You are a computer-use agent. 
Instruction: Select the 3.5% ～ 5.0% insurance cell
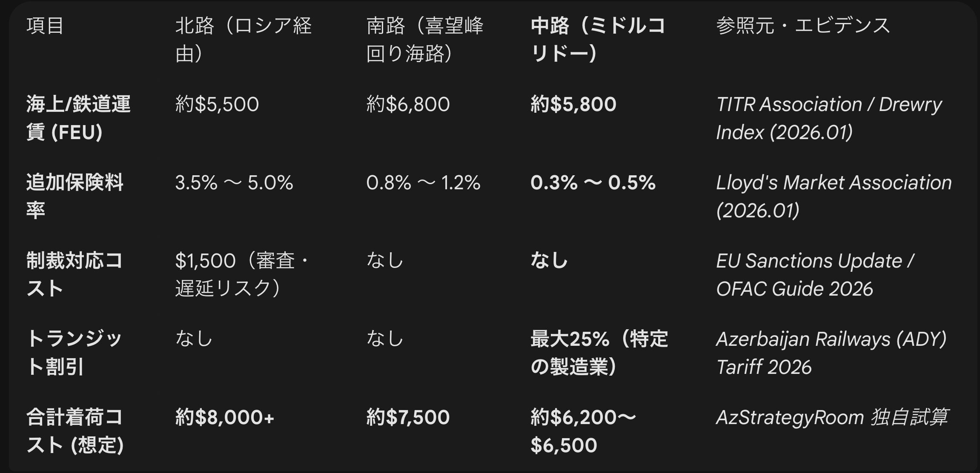click(x=234, y=183)
